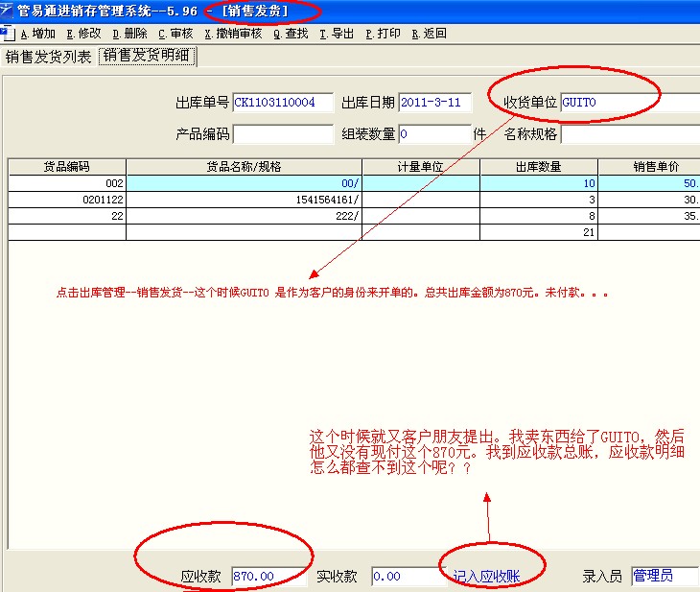Select D.删除 to delete the record
The width and height of the screenshot is (700, 592).
[129, 34]
